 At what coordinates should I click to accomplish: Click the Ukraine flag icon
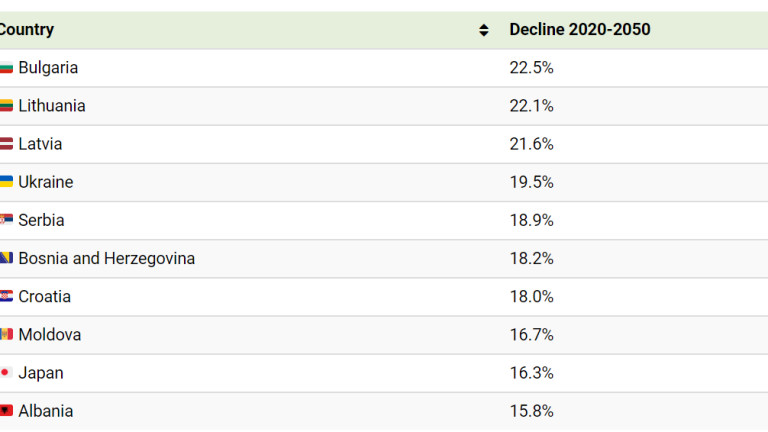[x=6, y=182]
